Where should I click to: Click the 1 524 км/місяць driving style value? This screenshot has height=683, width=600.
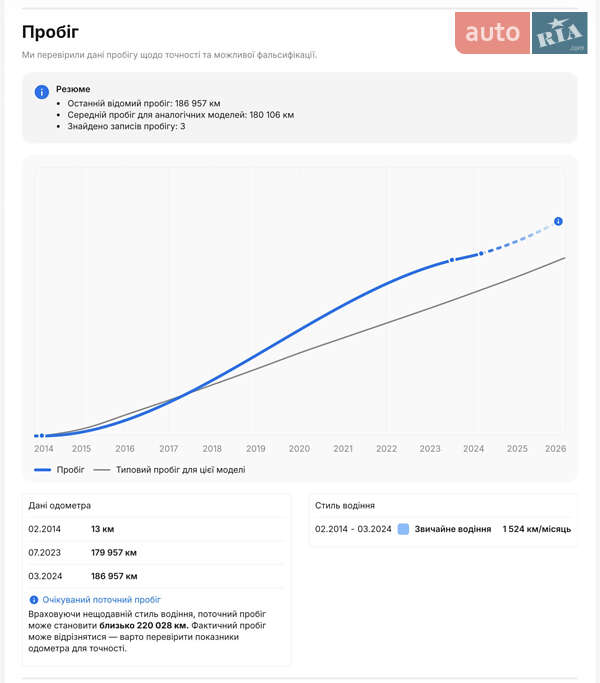537,529
